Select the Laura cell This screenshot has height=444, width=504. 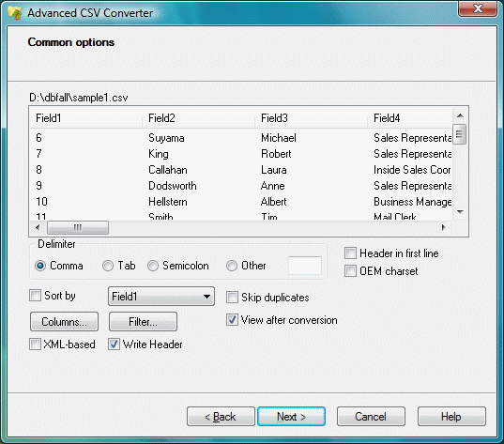pyautogui.click(x=273, y=170)
